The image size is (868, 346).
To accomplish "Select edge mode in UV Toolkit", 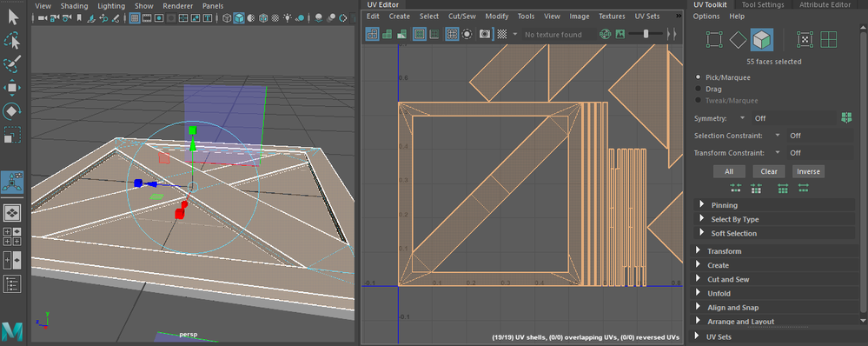I will (738, 40).
